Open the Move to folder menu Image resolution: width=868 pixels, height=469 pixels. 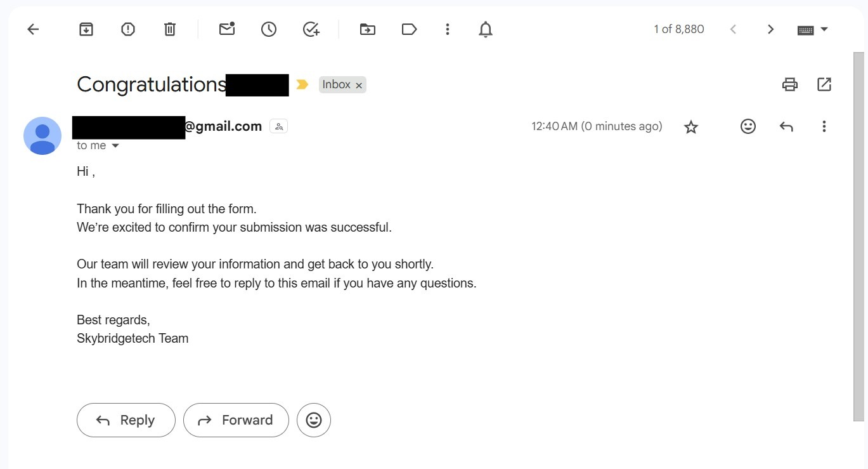click(x=367, y=29)
